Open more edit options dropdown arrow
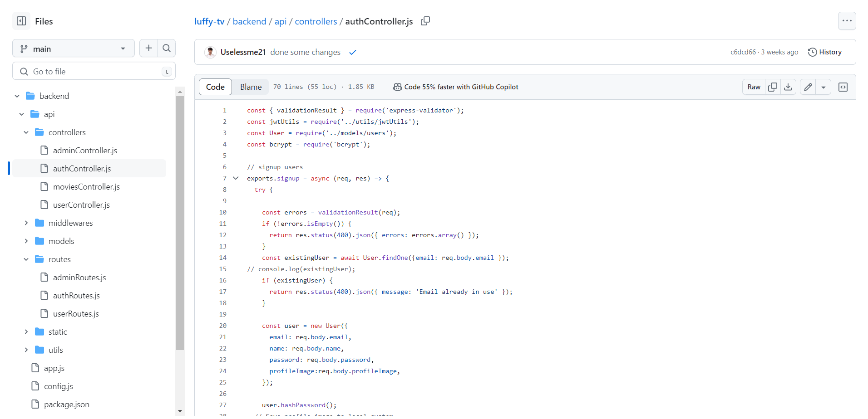 [x=824, y=87]
